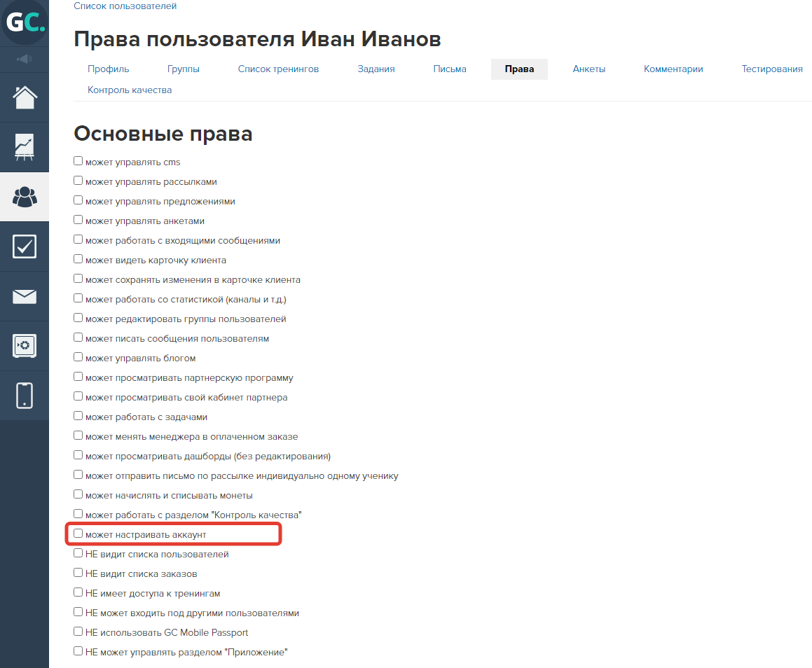Check 'может управлять блогом' checkbox

(x=78, y=358)
